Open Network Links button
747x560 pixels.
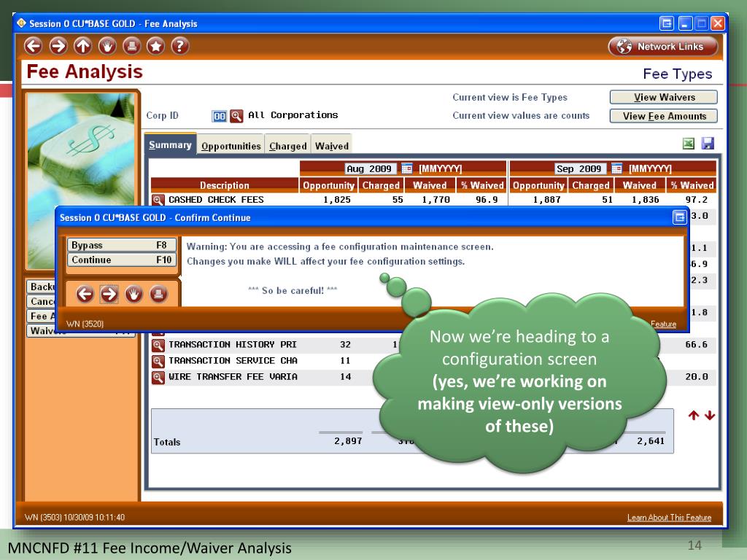click(x=662, y=47)
